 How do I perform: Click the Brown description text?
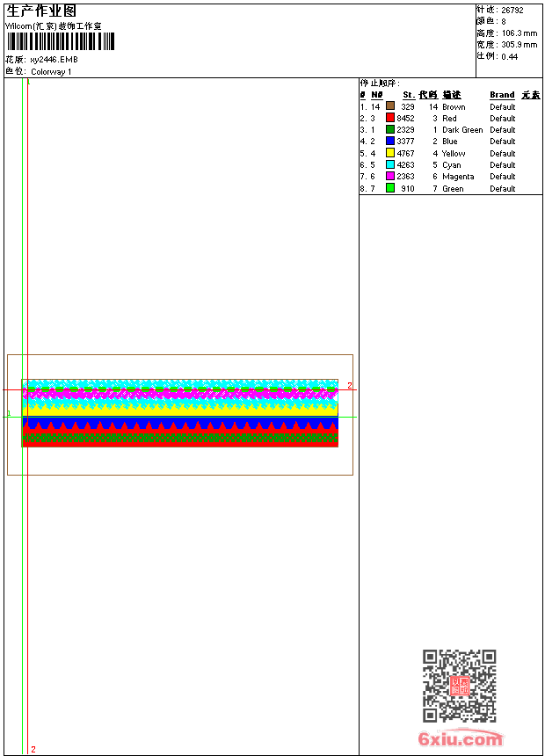tap(454, 107)
